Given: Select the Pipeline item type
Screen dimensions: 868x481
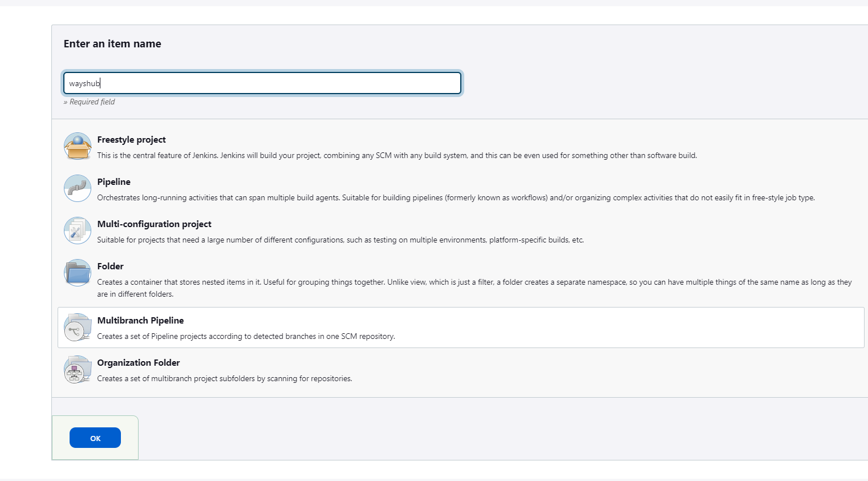Looking at the screenshot, I should click(113, 181).
